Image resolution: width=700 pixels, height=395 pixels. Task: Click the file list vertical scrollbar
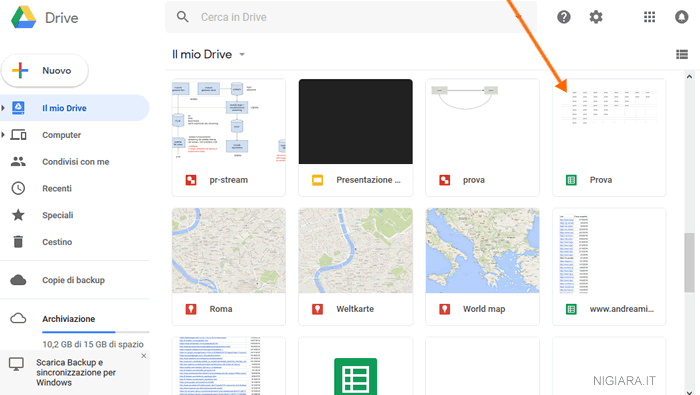[689, 263]
